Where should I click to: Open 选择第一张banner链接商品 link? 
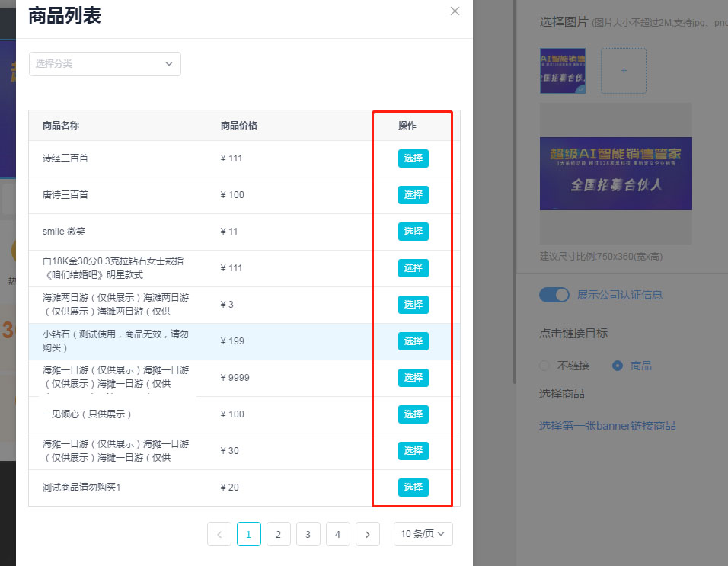608,426
